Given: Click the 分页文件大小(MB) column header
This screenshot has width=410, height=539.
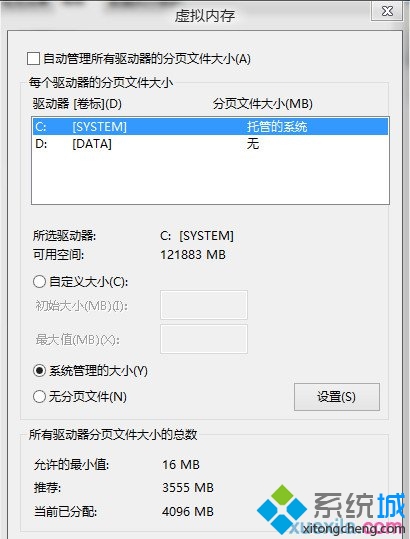Looking at the screenshot, I should click(x=263, y=103).
